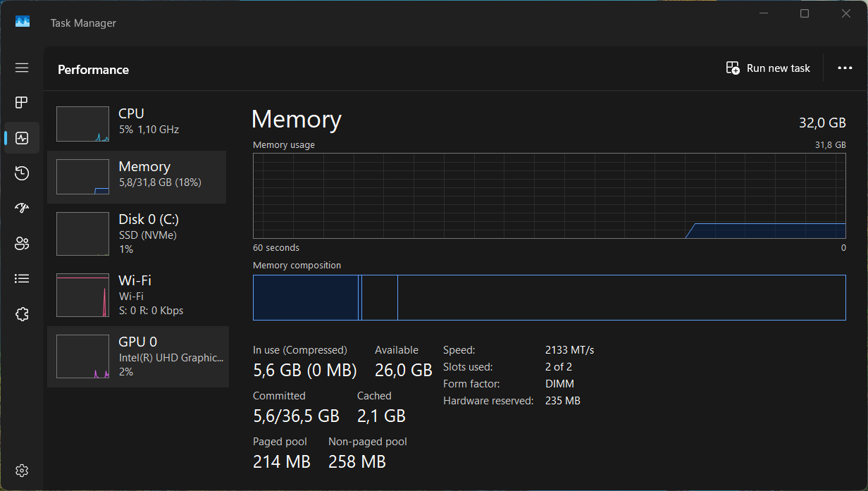Image resolution: width=868 pixels, height=491 pixels.
Task: Click the large Memory heading
Action: (297, 120)
